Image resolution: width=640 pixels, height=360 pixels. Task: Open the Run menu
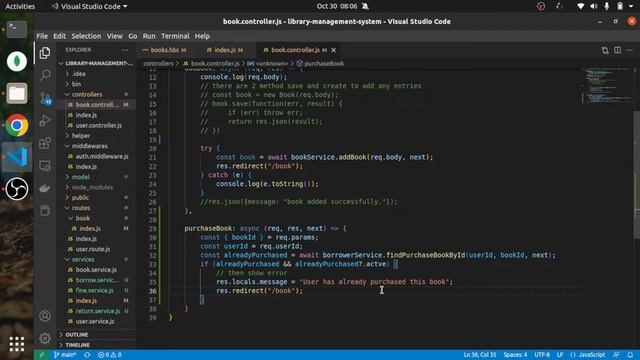pyautogui.click(x=149, y=36)
